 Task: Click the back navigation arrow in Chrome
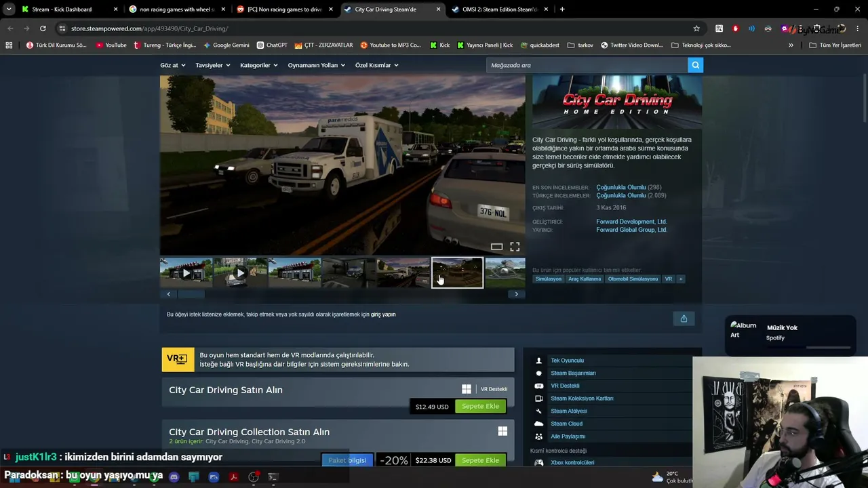tap(10, 28)
